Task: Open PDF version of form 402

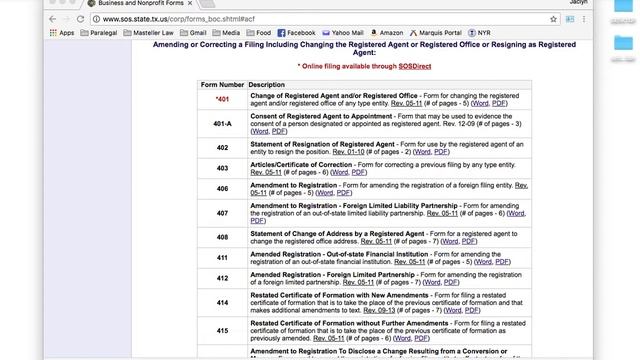Action: pyautogui.click(x=440, y=152)
